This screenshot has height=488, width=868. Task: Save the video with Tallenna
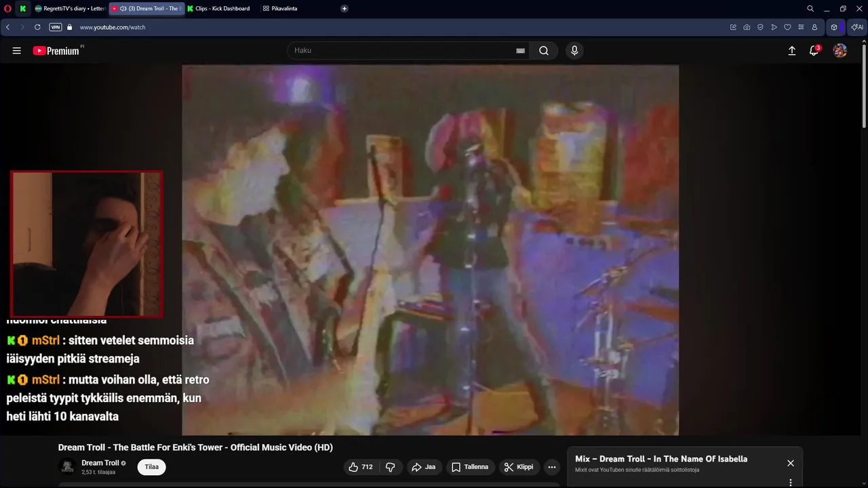tap(470, 467)
